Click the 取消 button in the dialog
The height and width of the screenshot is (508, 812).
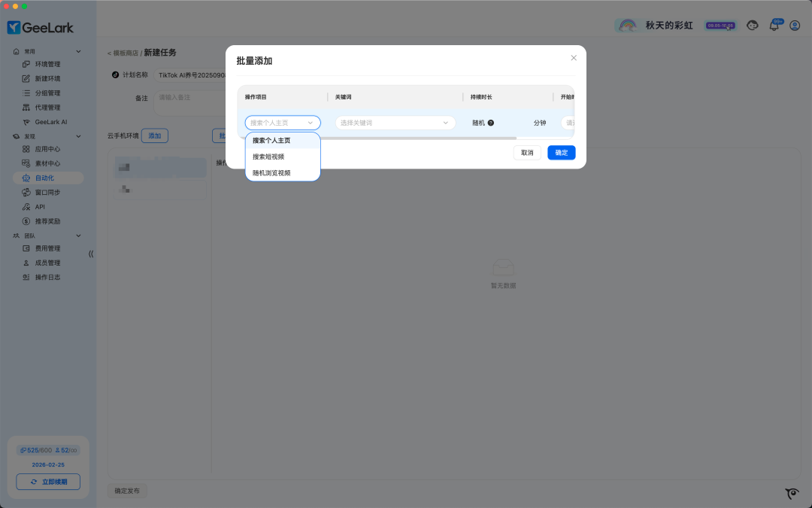pos(527,153)
